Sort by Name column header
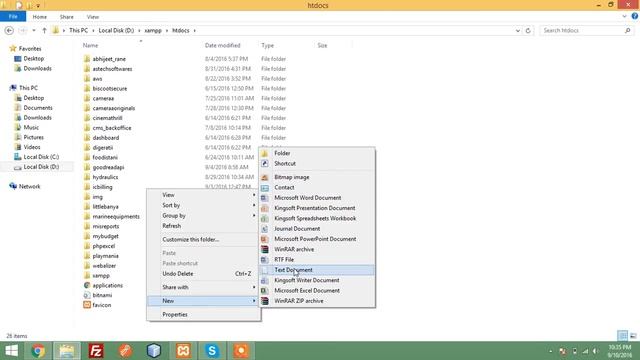This screenshot has height=360, width=640. (x=90, y=45)
